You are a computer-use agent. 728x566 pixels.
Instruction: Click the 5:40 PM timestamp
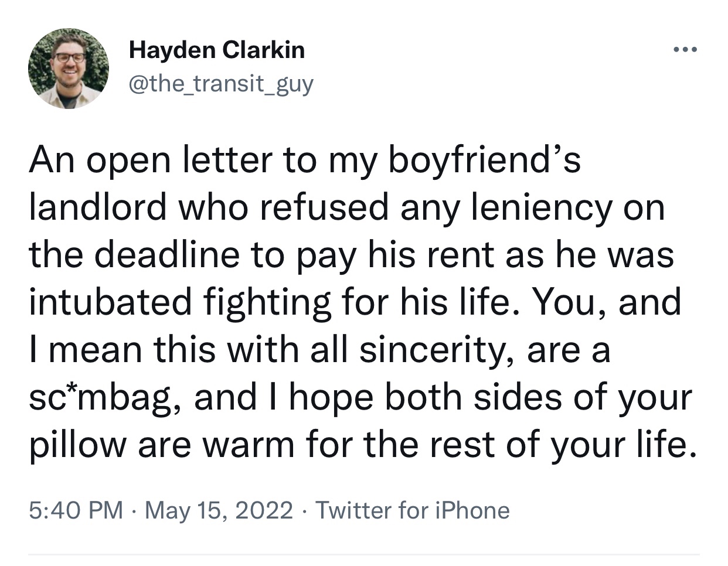(x=76, y=510)
